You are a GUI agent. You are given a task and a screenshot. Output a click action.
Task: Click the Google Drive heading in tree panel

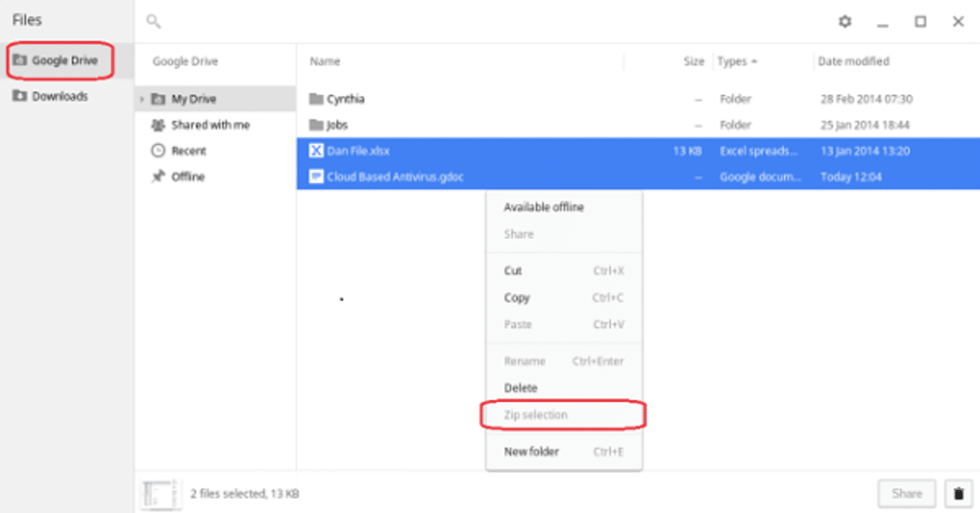pos(185,61)
